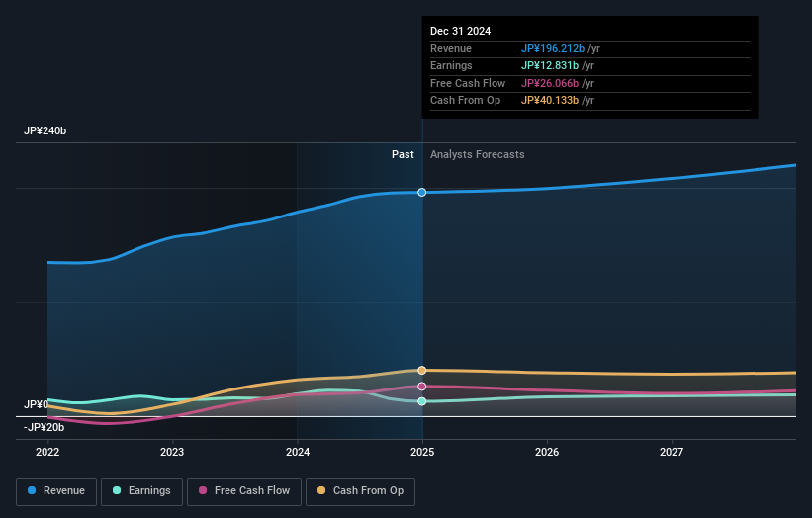This screenshot has width=812, height=518.
Task: Click the Free Cash Flow label in tooltip
Action: [x=468, y=83]
